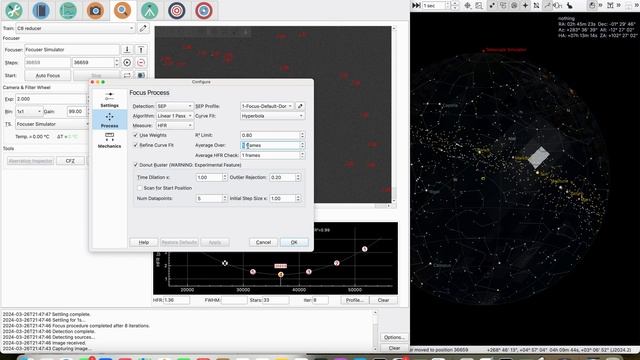
Task: Click the focus in arrow icon
Action: (x=127, y=49)
